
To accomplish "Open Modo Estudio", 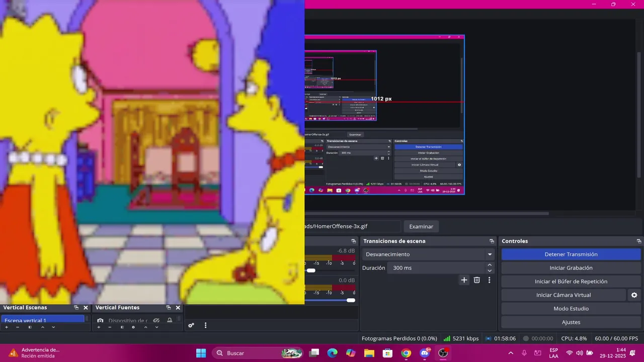I will point(571,309).
